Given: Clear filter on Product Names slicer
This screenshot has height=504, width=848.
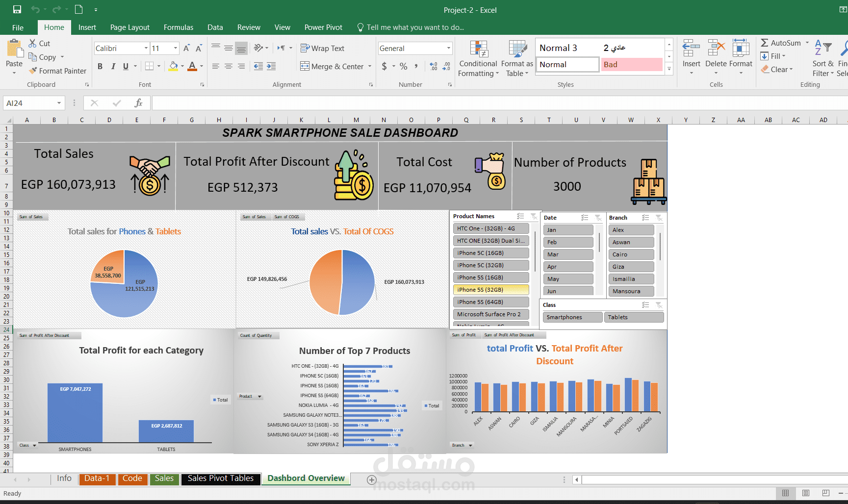Looking at the screenshot, I should coord(534,216).
